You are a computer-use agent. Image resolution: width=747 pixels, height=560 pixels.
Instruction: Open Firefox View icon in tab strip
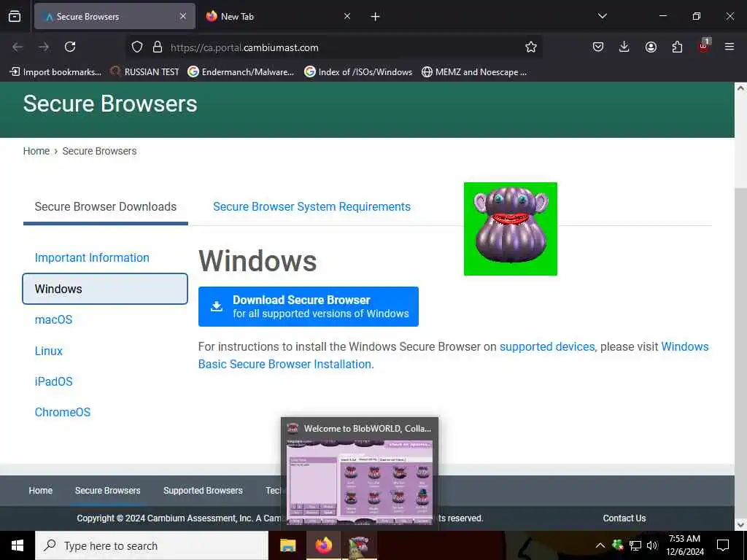pos(15,17)
